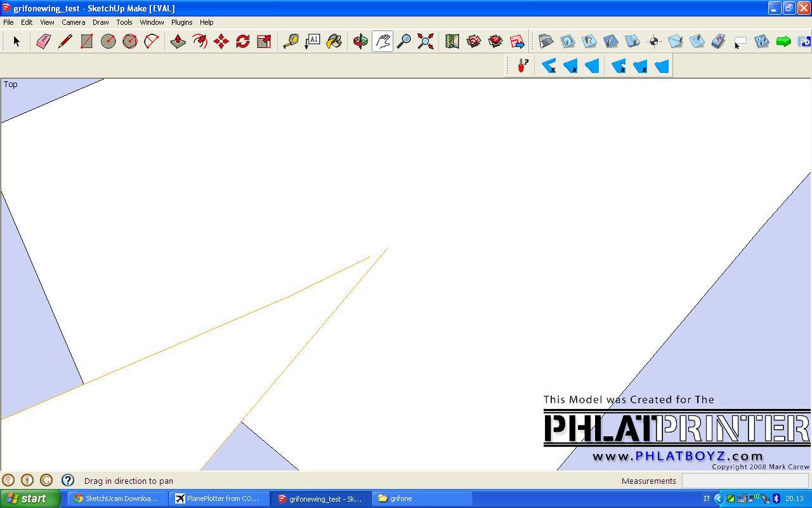The image size is (812, 508).
Task: Click the green arrow generate G-code icon
Action: tap(783, 41)
